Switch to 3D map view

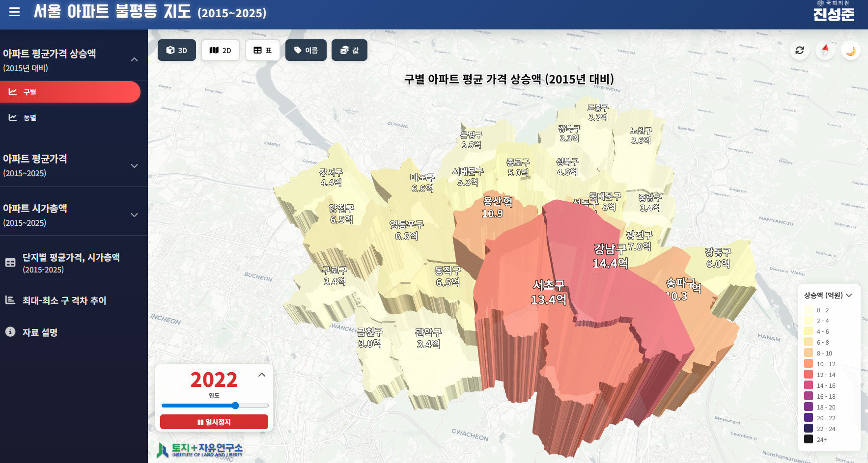click(x=177, y=50)
